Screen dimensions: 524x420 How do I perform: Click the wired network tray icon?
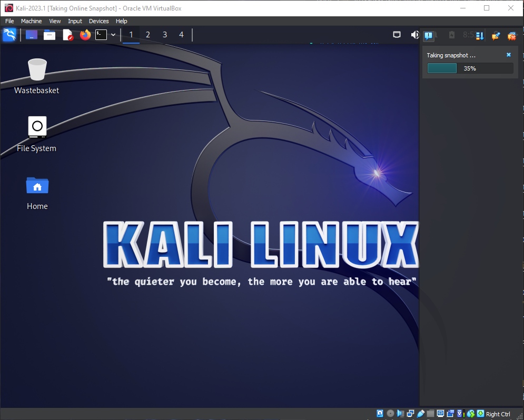click(x=397, y=34)
